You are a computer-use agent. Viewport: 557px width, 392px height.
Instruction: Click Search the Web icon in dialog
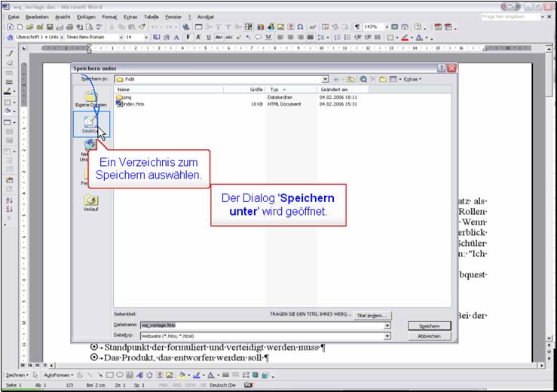click(363, 79)
